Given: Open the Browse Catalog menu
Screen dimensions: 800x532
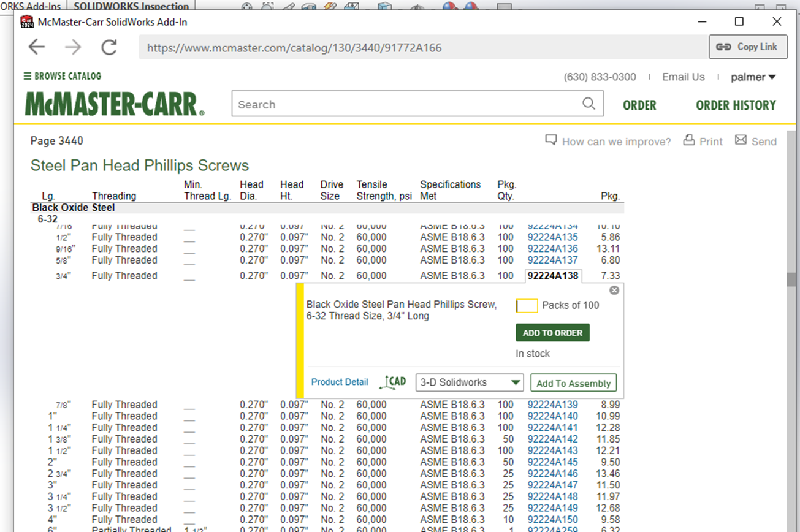Looking at the screenshot, I should click(62, 76).
